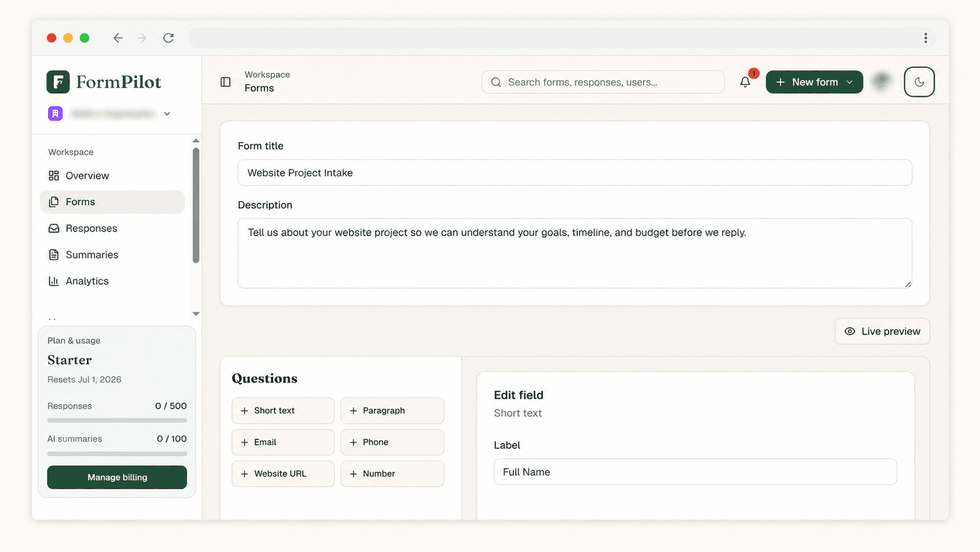Click sidebar scrollbar down arrow
This screenshot has width=980, height=552.
coord(196,314)
